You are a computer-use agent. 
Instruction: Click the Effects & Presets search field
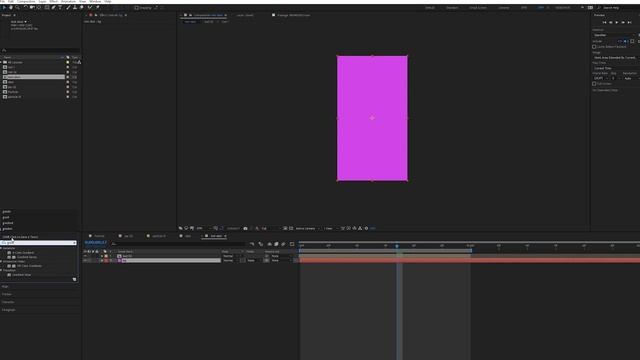tap(39, 243)
